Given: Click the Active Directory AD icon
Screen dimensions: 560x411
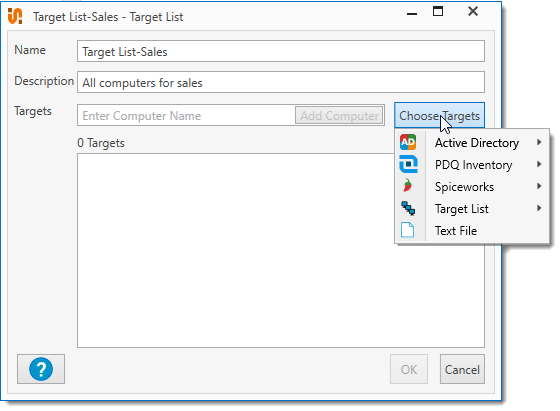Looking at the screenshot, I should 408,142.
